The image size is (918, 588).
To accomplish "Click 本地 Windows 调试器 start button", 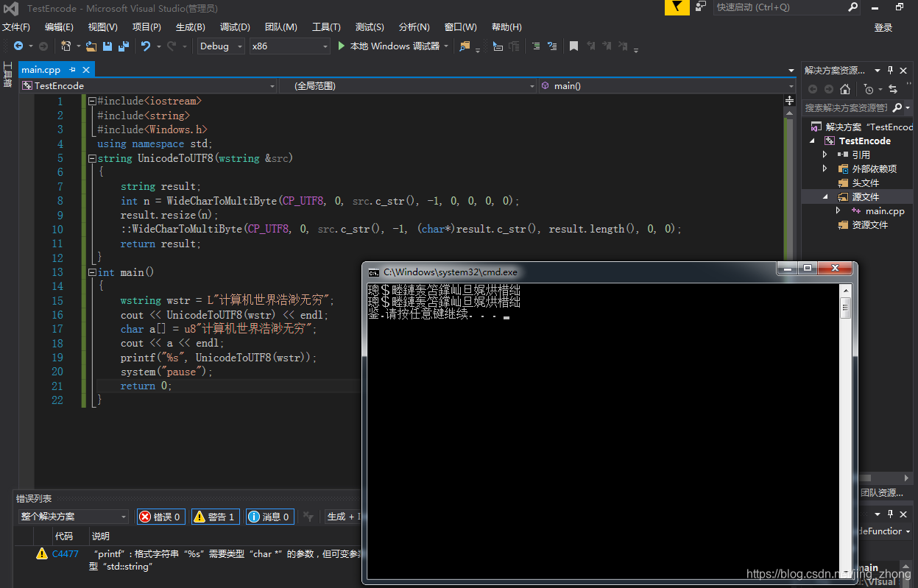I will pyautogui.click(x=394, y=46).
